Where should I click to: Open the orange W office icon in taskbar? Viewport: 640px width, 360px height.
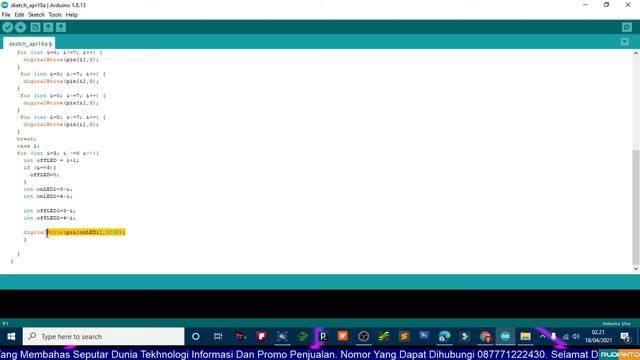click(343, 336)
